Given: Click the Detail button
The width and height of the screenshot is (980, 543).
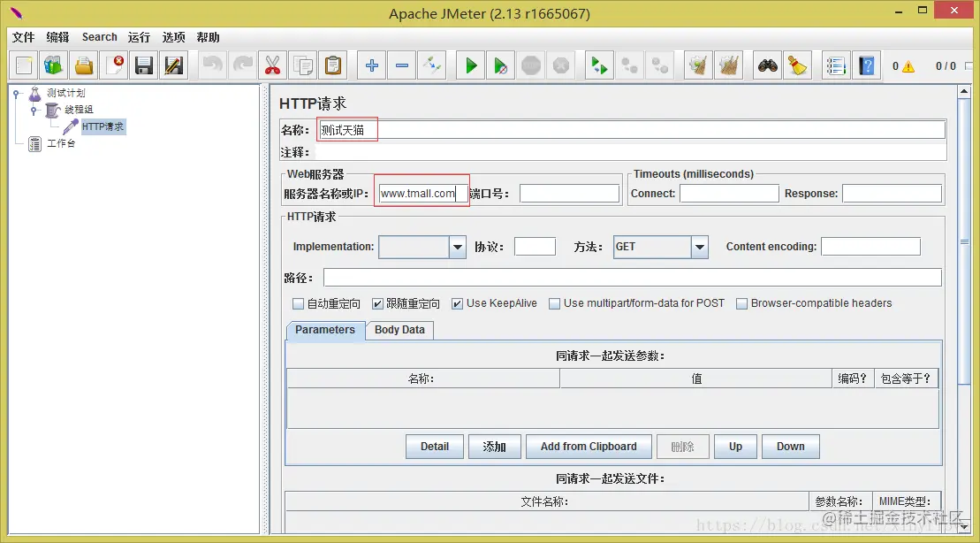Looking at the screenshot, I should point(435,447).
